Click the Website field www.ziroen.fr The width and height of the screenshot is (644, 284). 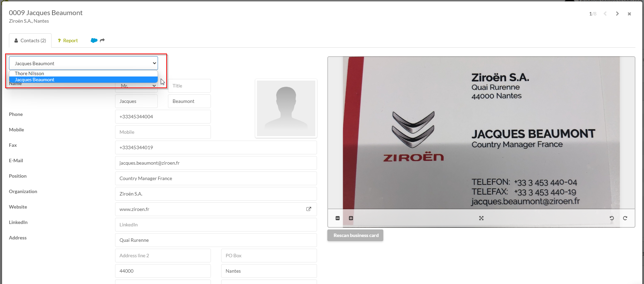tap(216, 209)
